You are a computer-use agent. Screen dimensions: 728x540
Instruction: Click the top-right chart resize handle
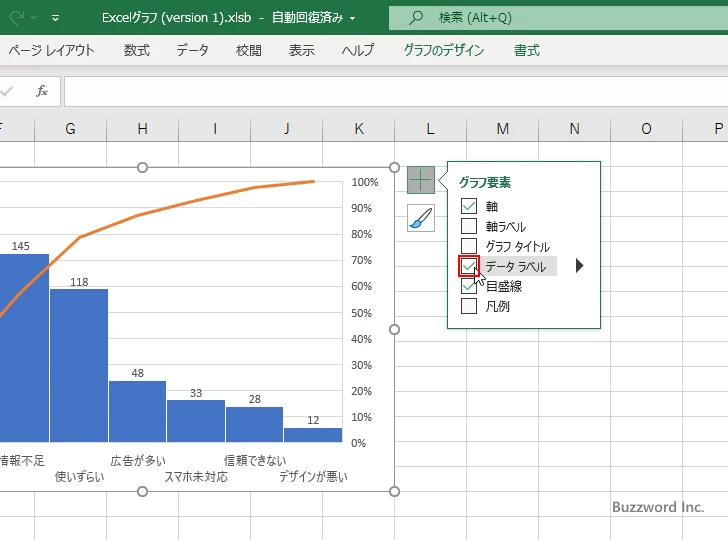click(394, 167)
